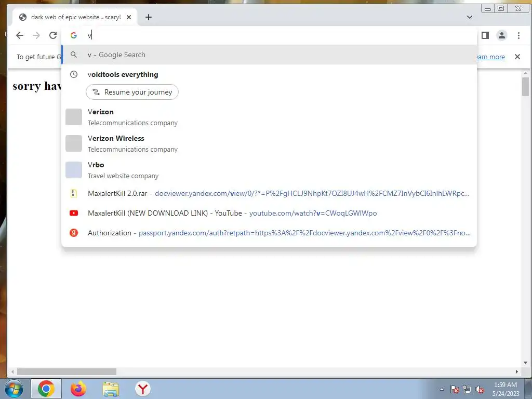Screen dimensions: 532x399
Task: Select the Verizon suggestion
Action: pos(269,117)
